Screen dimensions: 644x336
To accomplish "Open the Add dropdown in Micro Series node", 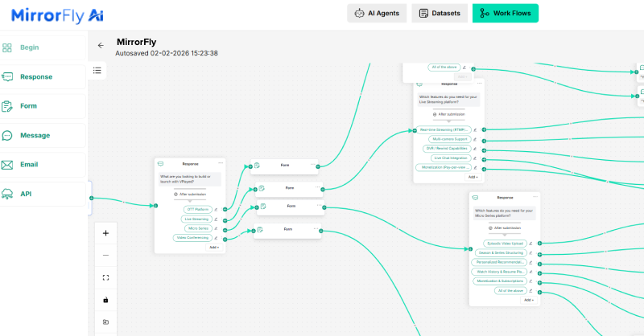I will coord(528,300).
